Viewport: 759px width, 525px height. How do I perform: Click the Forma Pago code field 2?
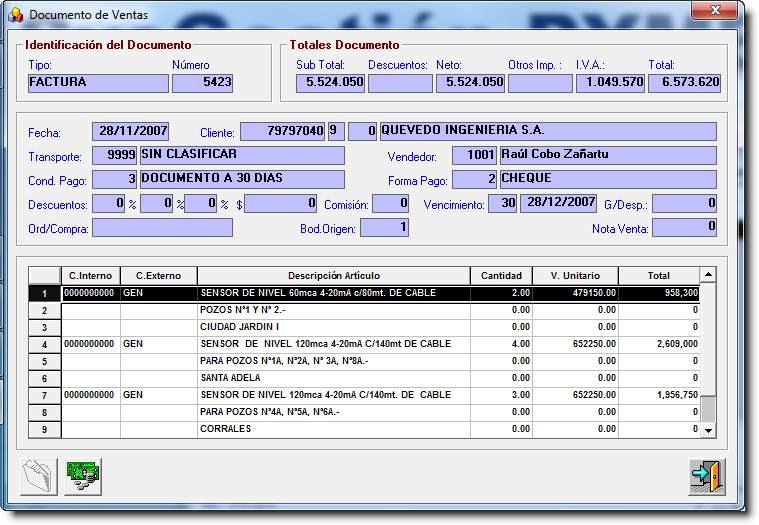click(x=474, y=180)
